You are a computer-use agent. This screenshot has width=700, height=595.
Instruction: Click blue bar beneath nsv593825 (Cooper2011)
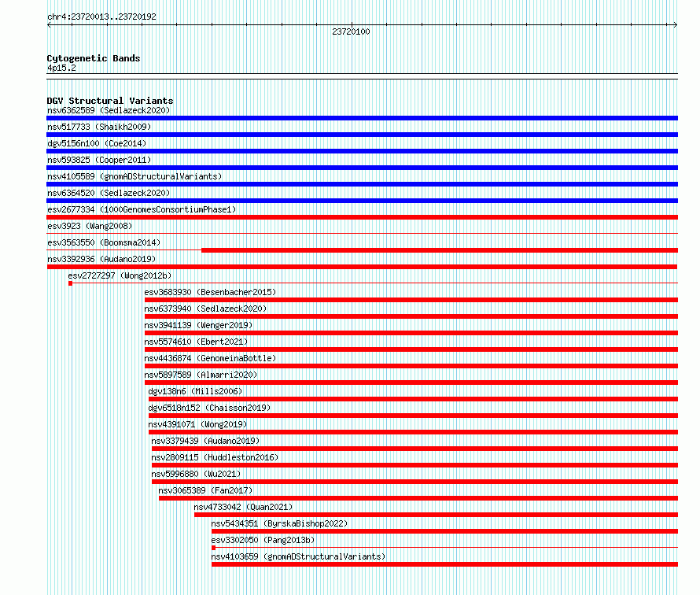[x=362, y=168]
